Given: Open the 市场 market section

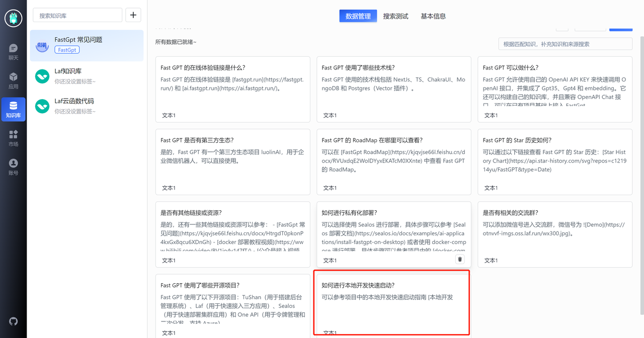Looking at the screenshot, I should (13, 138).
